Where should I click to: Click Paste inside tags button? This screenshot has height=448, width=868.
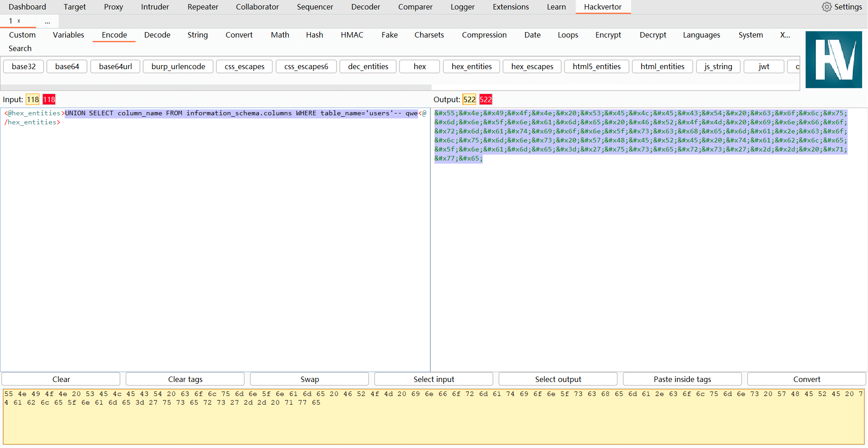[682, 379]
